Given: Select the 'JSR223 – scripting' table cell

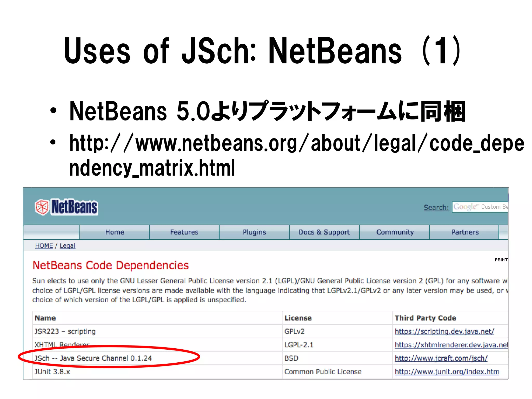Looking at the screenshot, I should [157, 331].
